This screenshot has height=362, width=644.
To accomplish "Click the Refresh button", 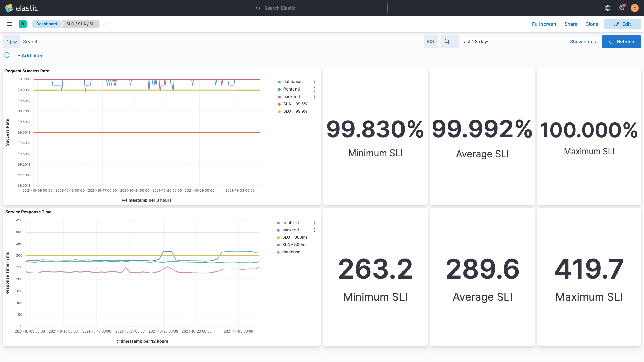I will coord(621,42).
